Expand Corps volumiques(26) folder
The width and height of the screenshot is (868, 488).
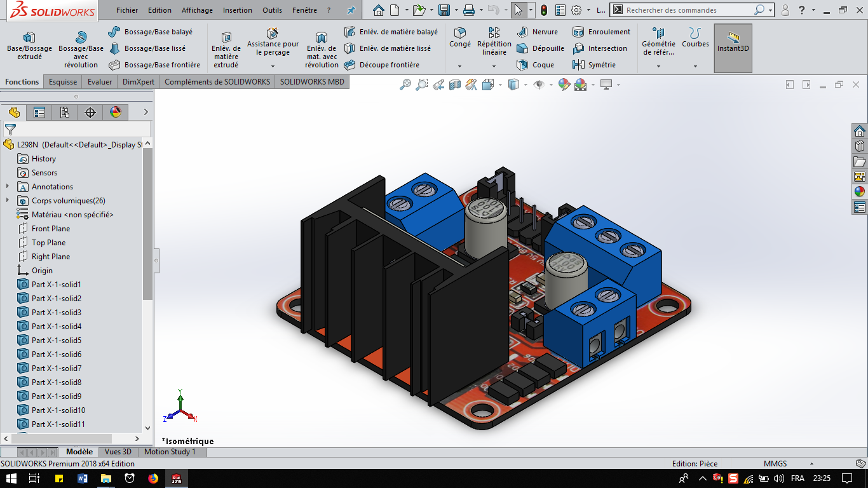8,200
